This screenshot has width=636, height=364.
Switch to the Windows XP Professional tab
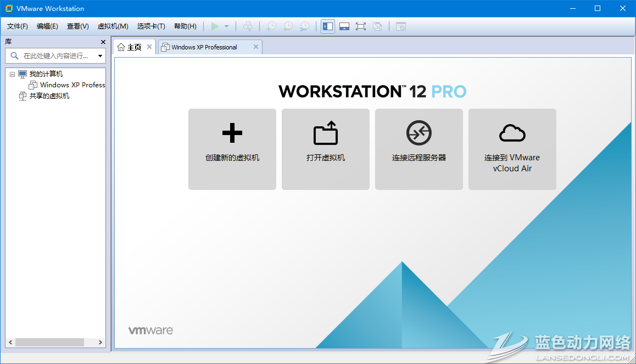pyautogui.click(x=204, y=47)
